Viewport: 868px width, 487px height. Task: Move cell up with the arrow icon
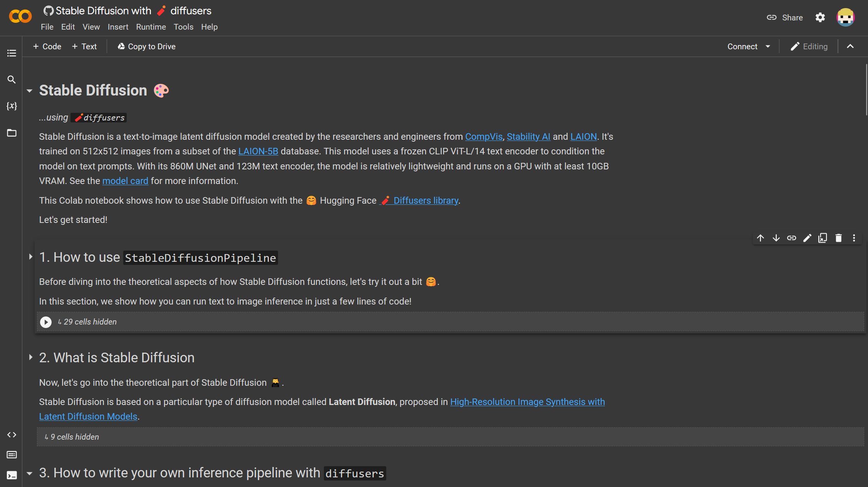[x=761, y=238]
